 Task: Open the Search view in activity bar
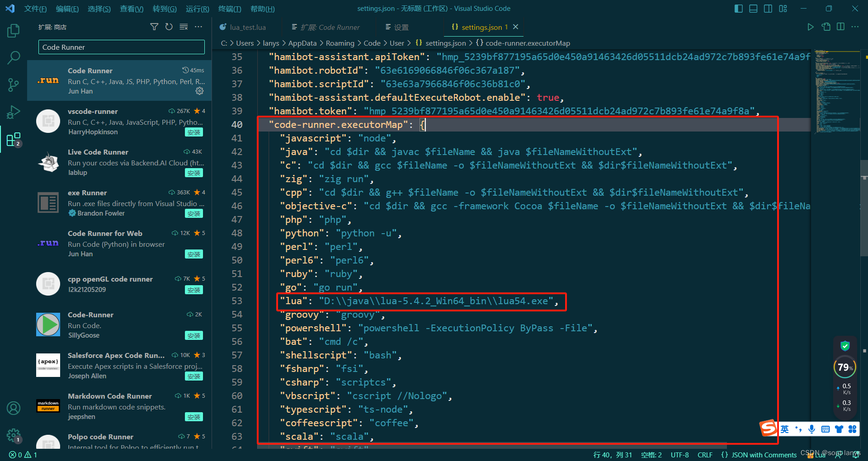point(14,57)
